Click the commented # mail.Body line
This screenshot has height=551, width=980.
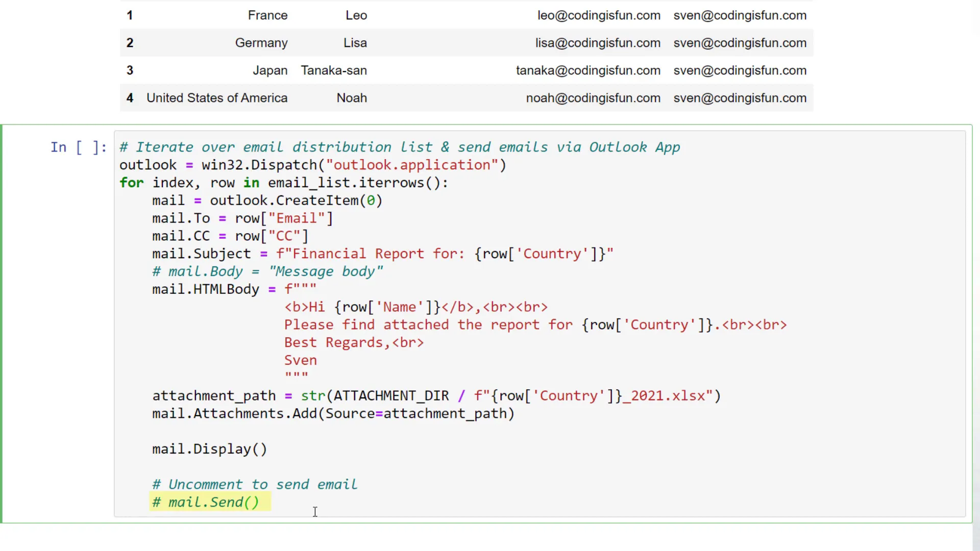pos(267,271)
